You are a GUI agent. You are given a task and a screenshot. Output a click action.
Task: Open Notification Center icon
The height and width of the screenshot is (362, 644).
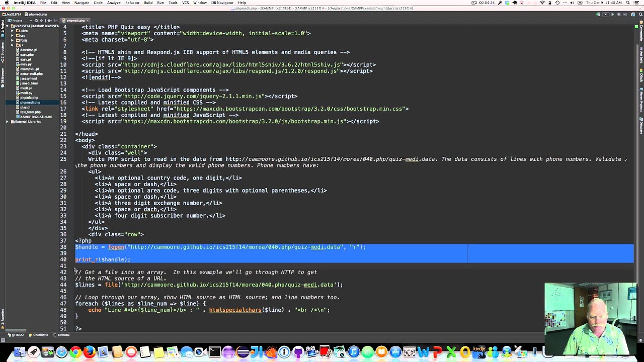(x=636, y=3)
